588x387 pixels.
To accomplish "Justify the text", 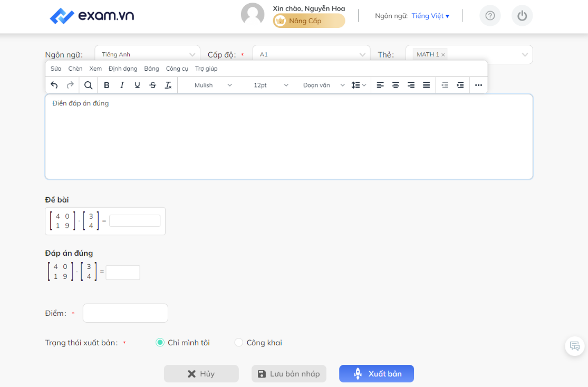I will coord(427,85).
